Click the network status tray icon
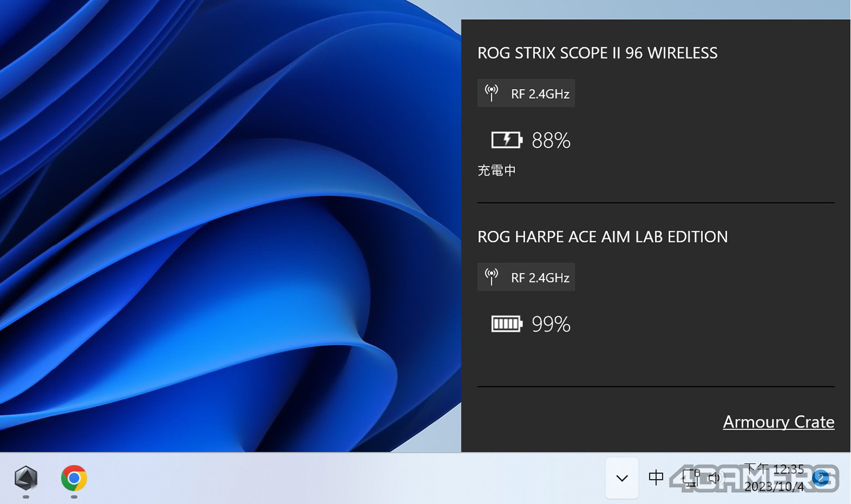851x504 pixels. (690, 478)
